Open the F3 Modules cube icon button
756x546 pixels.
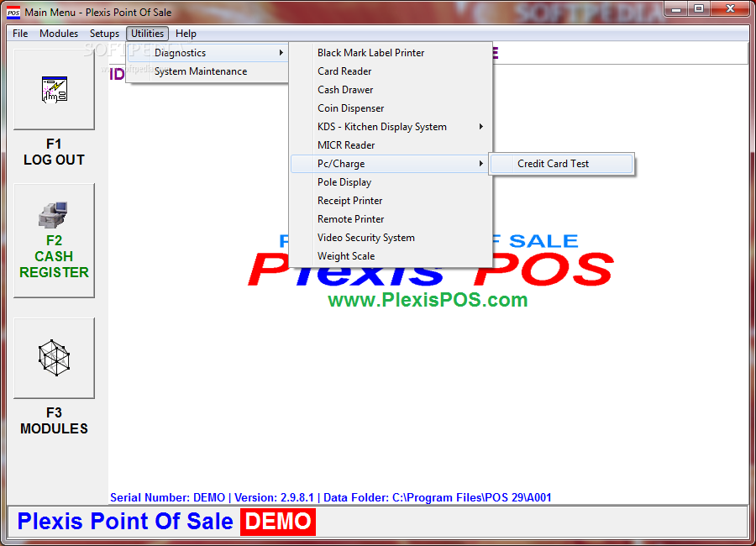(x=54, y=358)
